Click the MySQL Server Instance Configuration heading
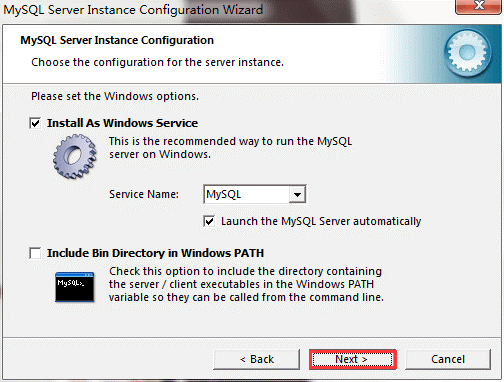 (x=117, y=40)
